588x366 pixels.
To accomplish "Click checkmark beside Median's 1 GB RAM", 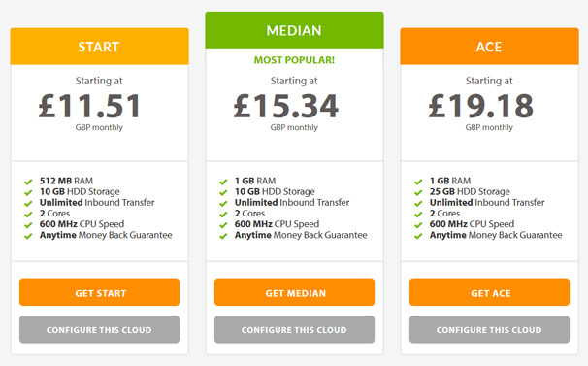I will [x=223, y=182].
